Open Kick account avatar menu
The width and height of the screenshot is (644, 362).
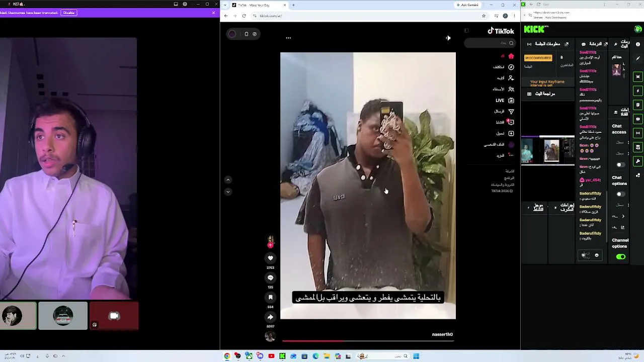[x=638, y=29]
